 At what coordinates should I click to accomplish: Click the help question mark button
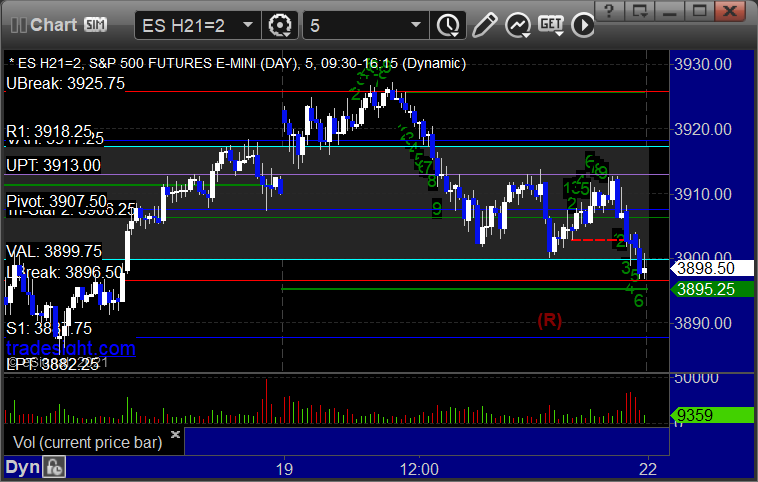pos(609,11)
